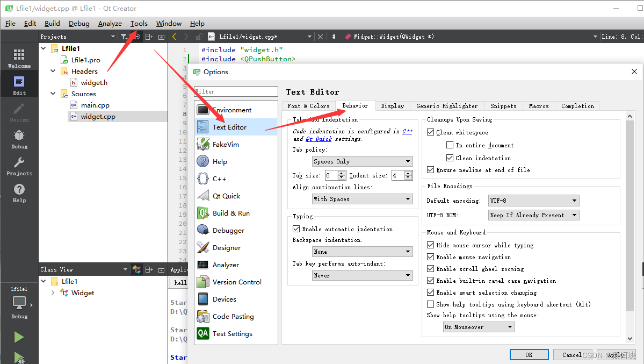
Task: Select Version Control options category
Action: click(236, 282)
